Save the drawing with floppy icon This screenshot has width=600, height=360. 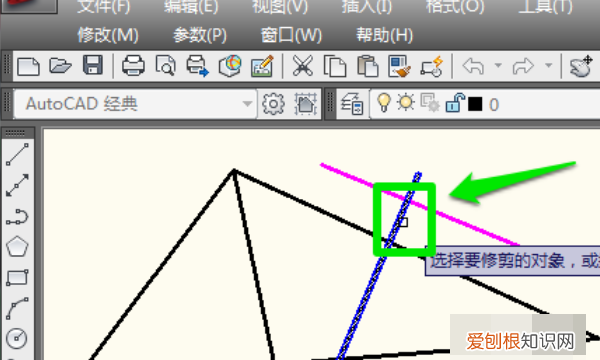click(93, 65)
